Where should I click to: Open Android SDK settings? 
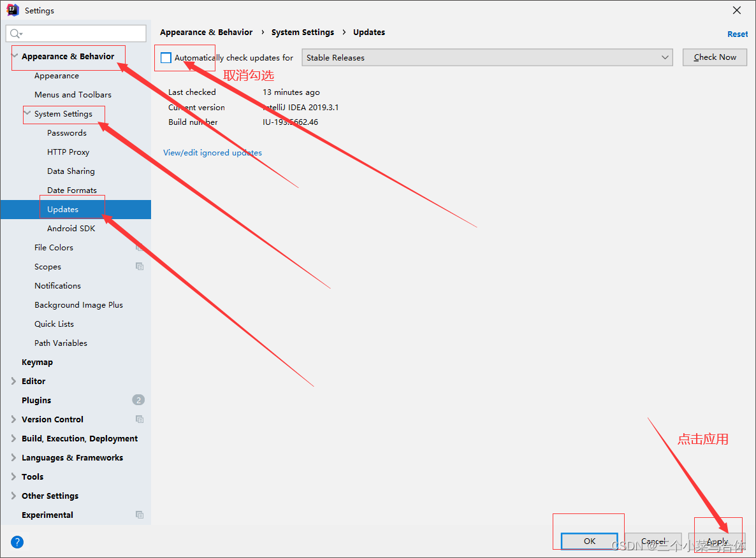coord(71,229)
